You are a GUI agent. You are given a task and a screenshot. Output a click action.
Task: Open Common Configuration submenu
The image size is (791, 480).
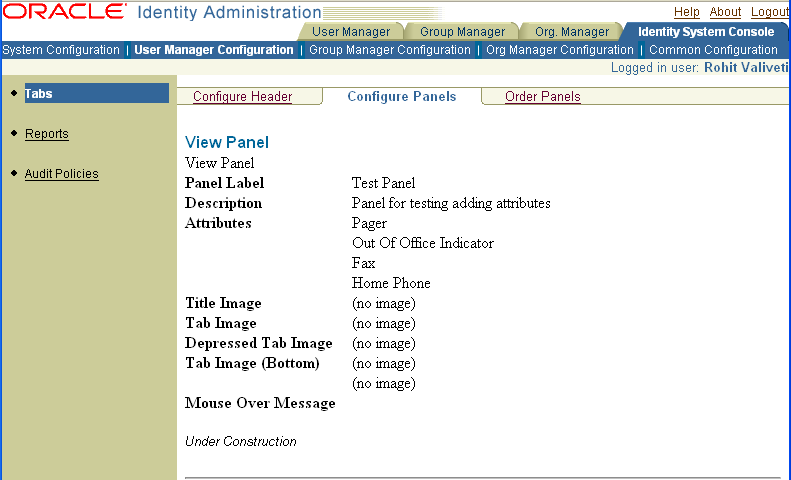[713, 50]
